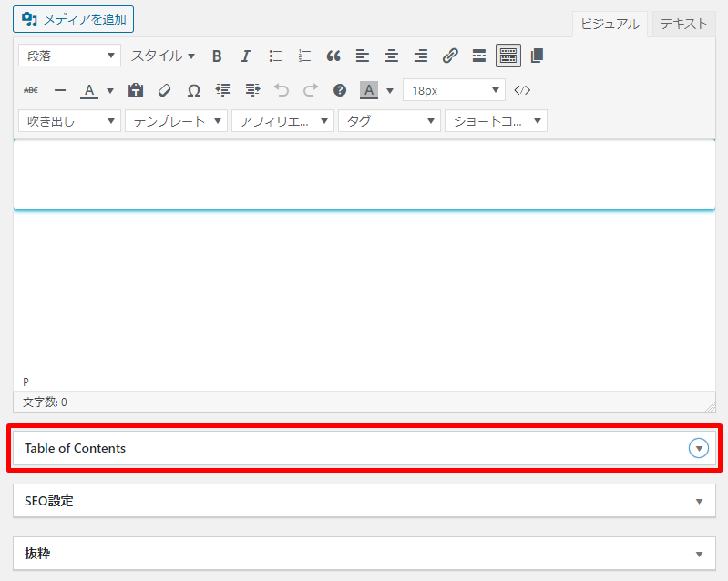Click the insert link icon
The image size is (728, 581).
click(450, 56)
